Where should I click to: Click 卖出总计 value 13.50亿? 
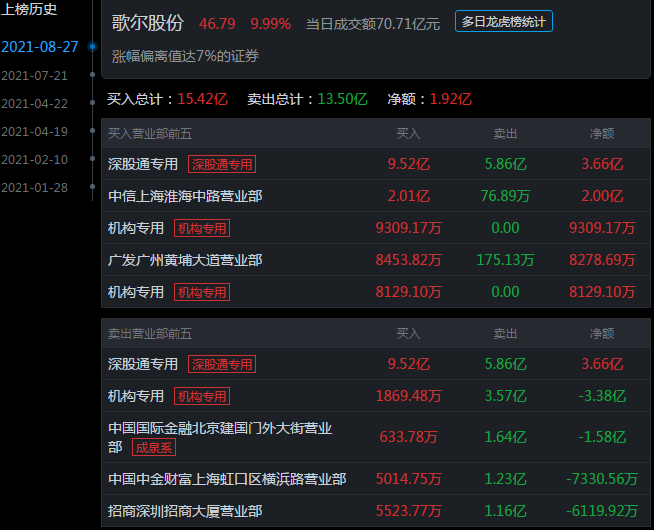click(342, 99)
